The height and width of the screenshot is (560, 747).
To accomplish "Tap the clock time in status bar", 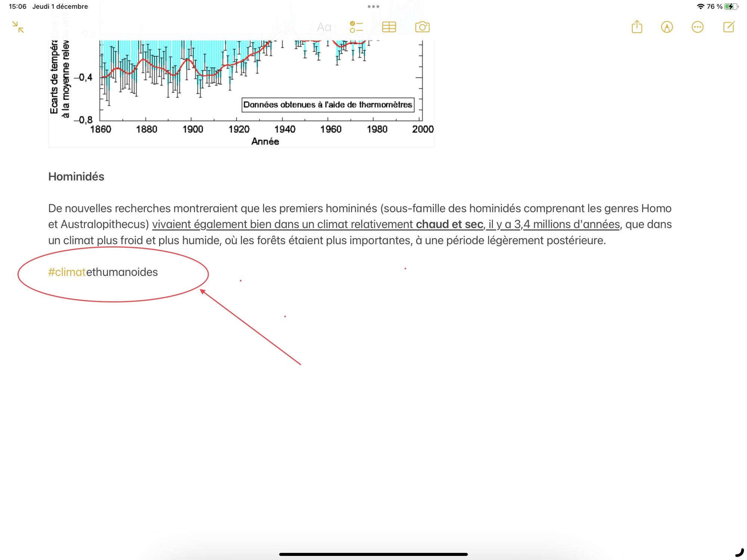I will pos(17,6).
